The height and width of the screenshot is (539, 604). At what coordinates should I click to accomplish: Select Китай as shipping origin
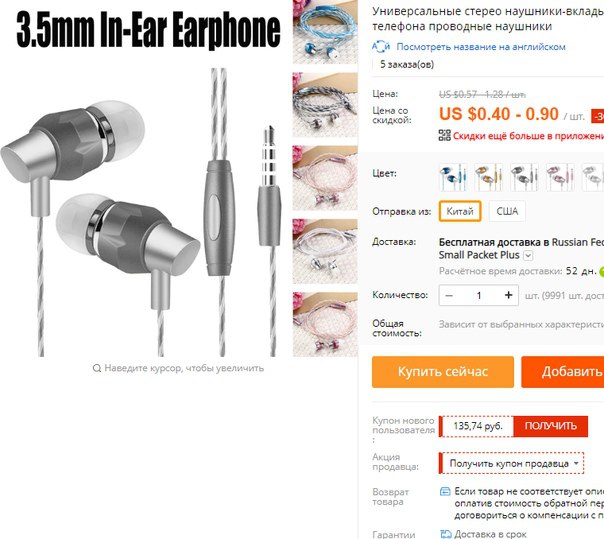point(460,211)
